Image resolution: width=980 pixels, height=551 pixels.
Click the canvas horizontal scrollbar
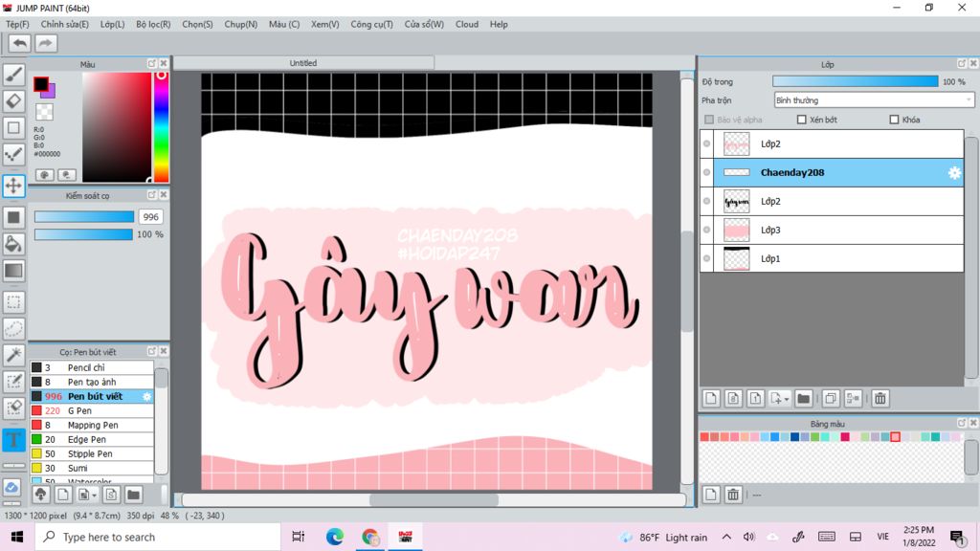click(x=434, y=499)
